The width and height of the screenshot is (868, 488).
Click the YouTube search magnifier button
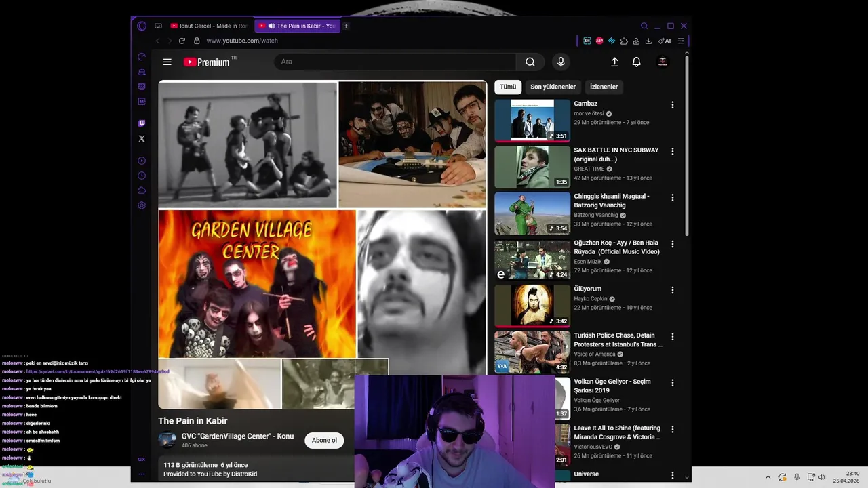pyautogui.click(x=530, y=62)
